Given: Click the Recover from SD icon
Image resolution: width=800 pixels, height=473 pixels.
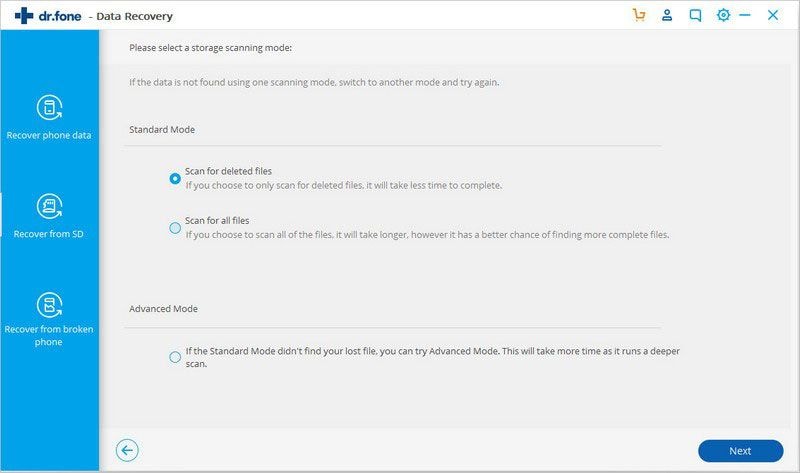Looking at the screenshot, I should pos(49,206).
